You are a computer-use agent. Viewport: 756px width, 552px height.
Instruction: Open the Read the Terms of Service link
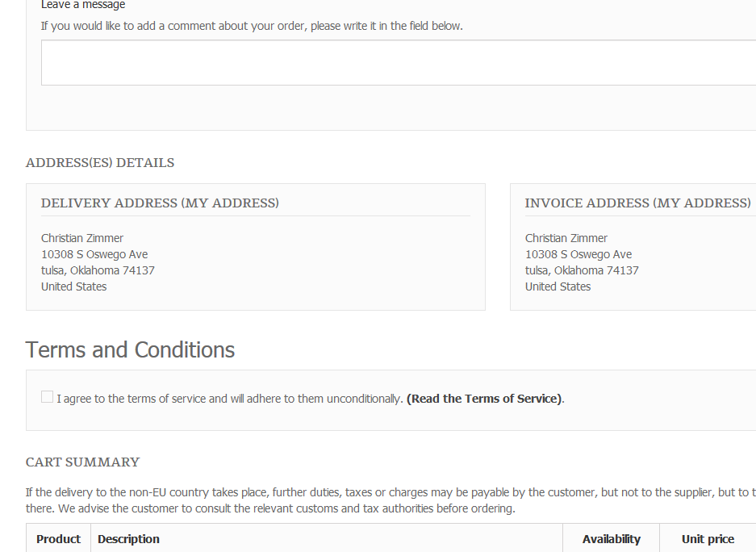pos(484,399)
